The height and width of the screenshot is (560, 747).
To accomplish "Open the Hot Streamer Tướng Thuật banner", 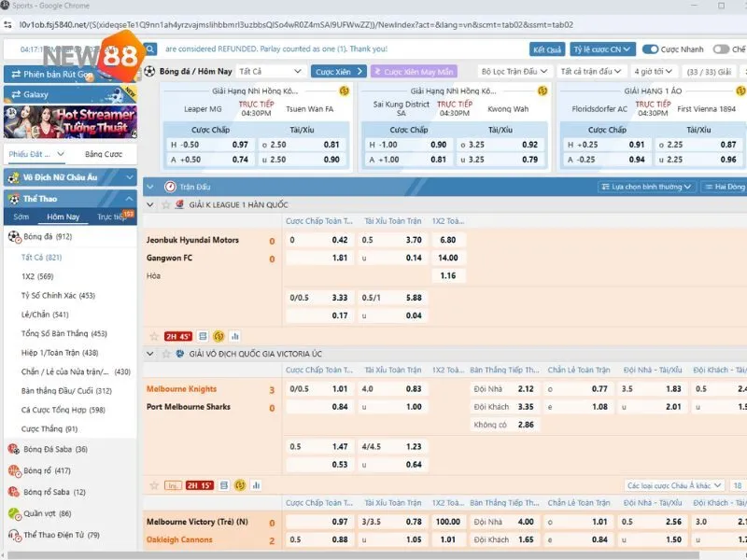I will (x=70, y=122).
